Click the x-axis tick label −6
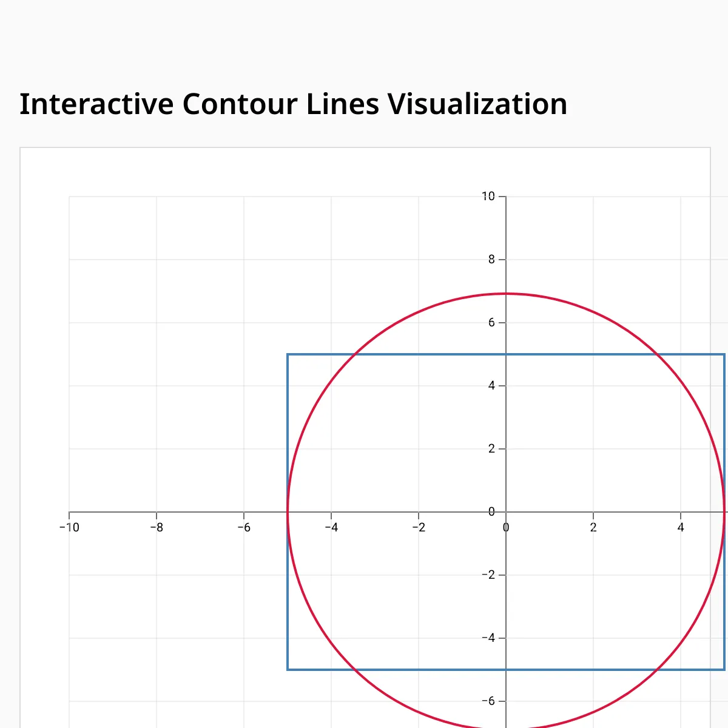The image size is (728, 728). pyautogui.click(x=244, y=528)
